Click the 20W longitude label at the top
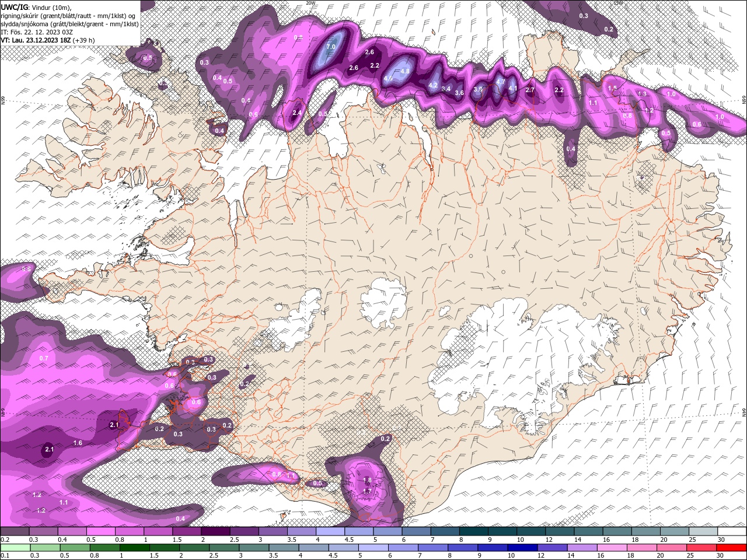The height and width of the screenshot is (560, 747). [310, 3]
